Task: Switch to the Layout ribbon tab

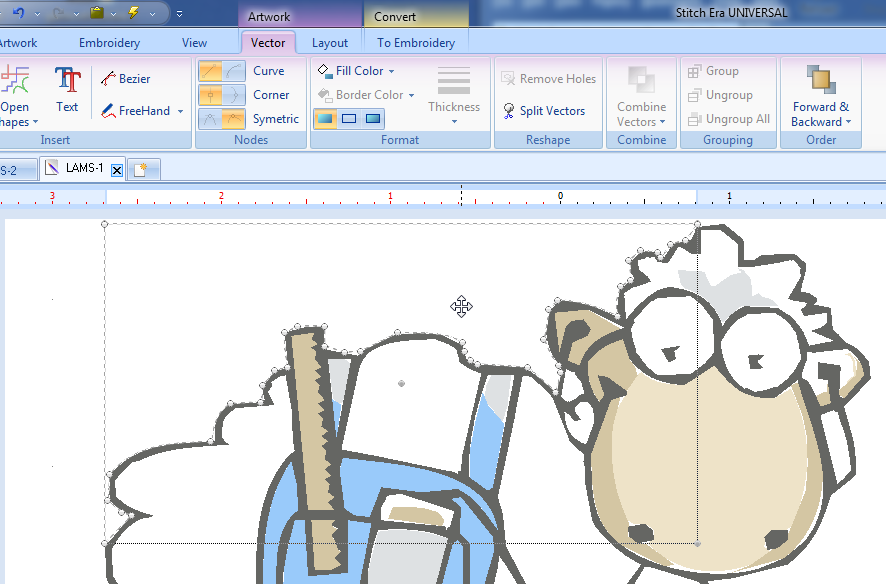Action: 330,43
